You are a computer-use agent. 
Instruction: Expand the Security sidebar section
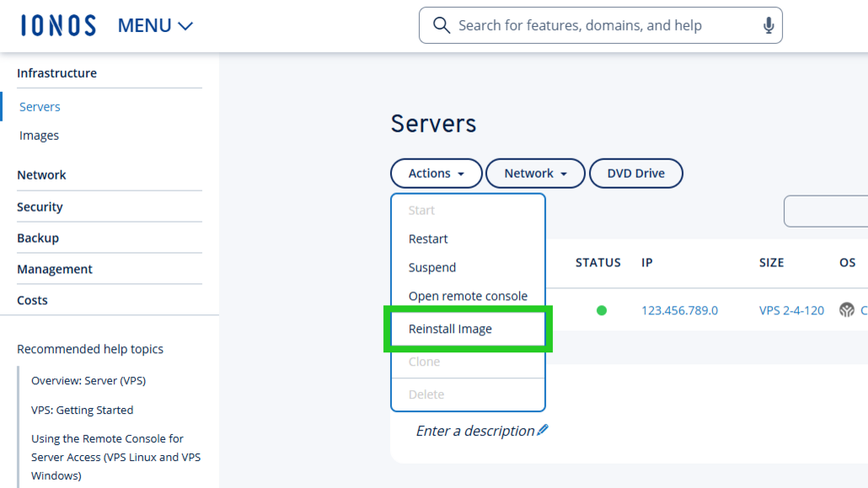[x=40, y=206]
